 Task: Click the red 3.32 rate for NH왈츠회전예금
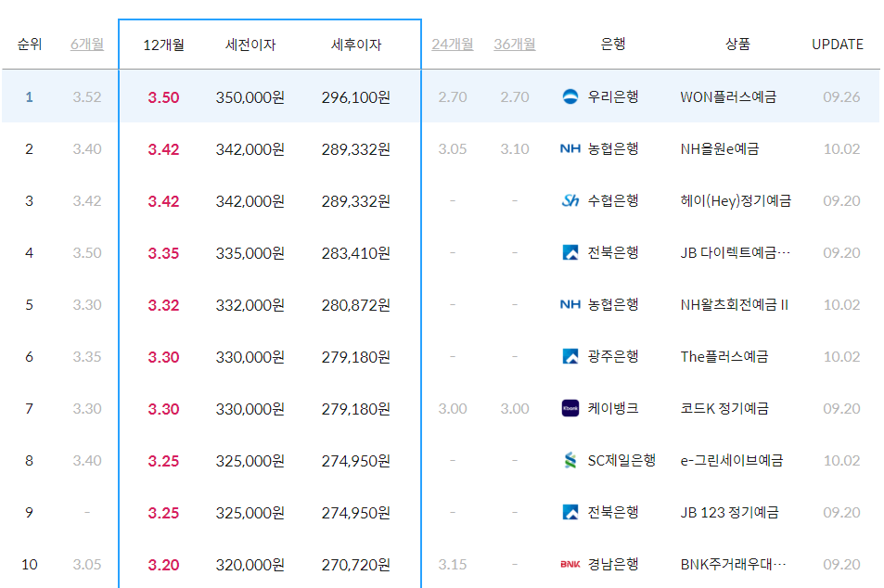coord(163,305)
